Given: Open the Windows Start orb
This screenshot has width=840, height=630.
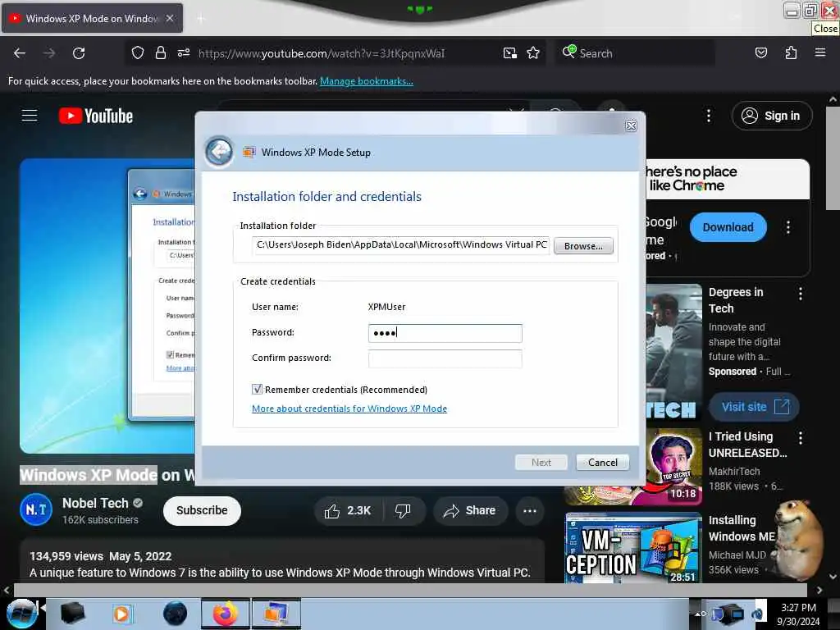Looking at the screenshot, I should point(21,614).
